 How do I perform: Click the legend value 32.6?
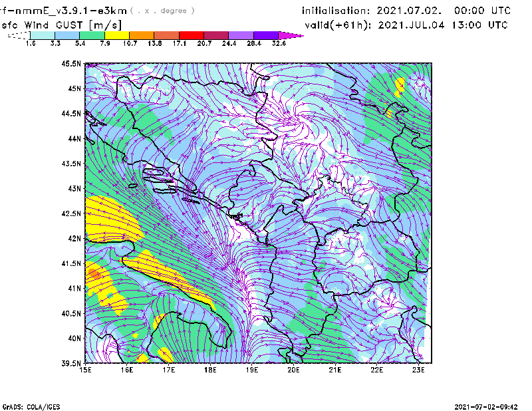279,43
